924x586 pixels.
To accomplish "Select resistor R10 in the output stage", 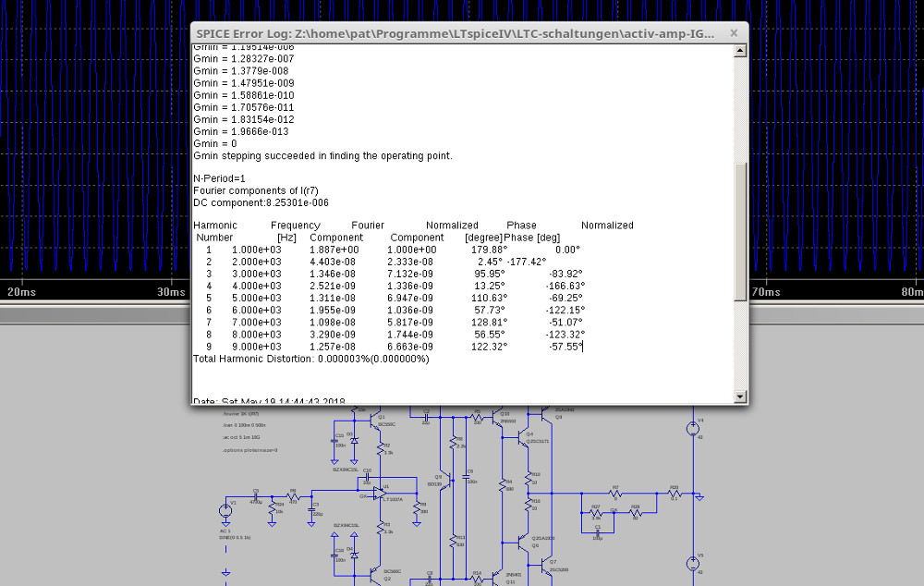I will [x=529, y=480].
